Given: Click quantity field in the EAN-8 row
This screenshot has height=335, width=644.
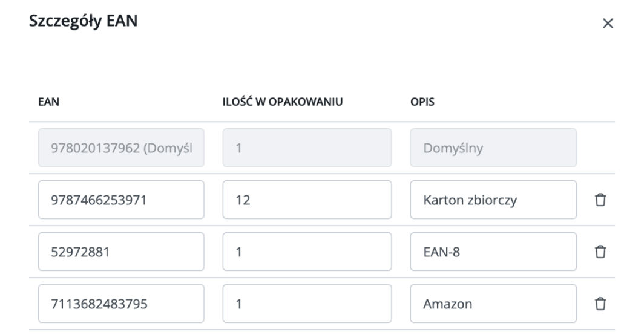Looking at the screenshot, I should [307, 252].
